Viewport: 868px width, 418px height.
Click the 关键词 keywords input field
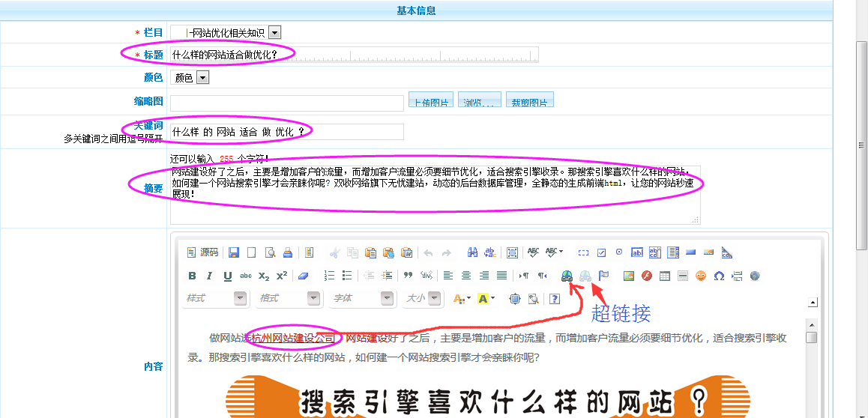point(286,132)
